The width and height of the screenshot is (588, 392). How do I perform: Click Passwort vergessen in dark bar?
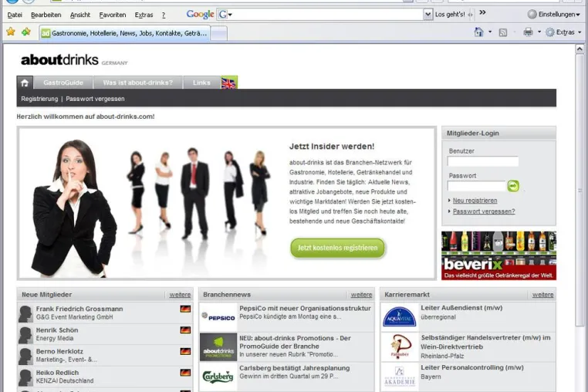[x=95, y=99]
